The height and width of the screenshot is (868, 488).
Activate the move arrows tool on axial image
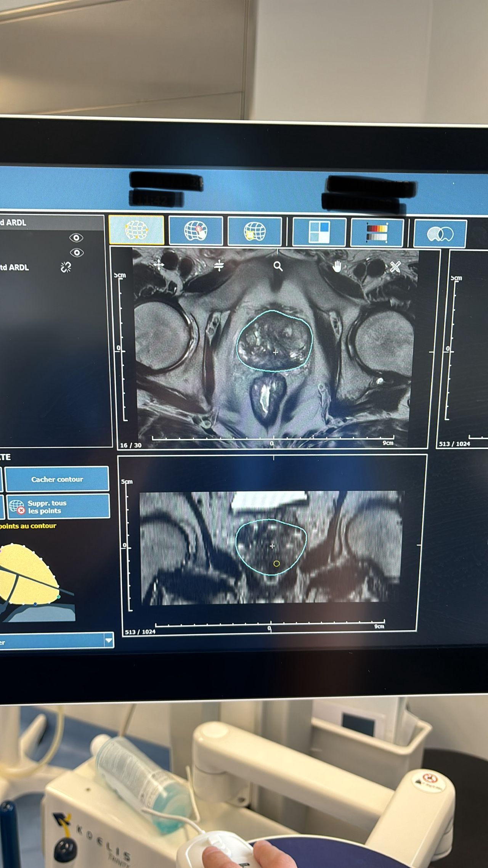point(159,265)
